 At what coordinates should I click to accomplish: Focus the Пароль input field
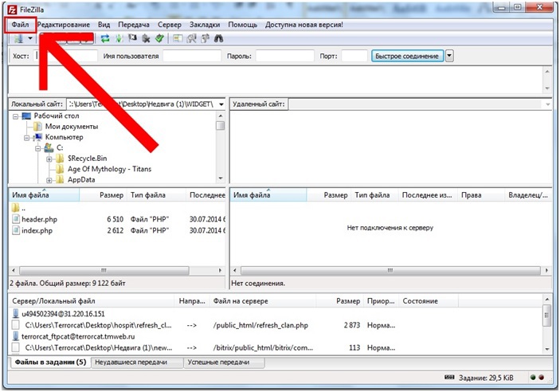pos(284,56)
